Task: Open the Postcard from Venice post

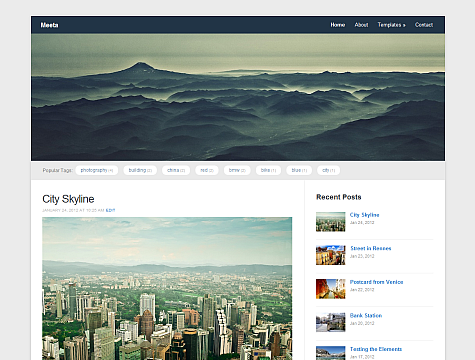Action: (x=376, y=282)
